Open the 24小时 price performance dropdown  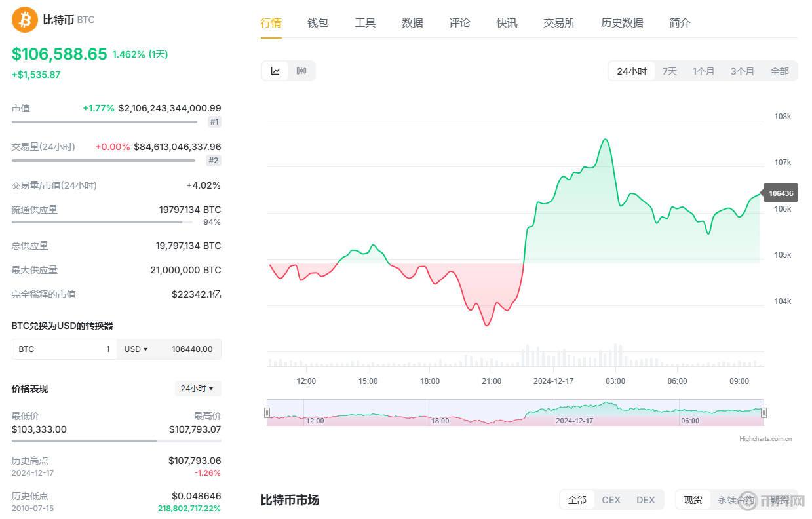tap(197, 389)
